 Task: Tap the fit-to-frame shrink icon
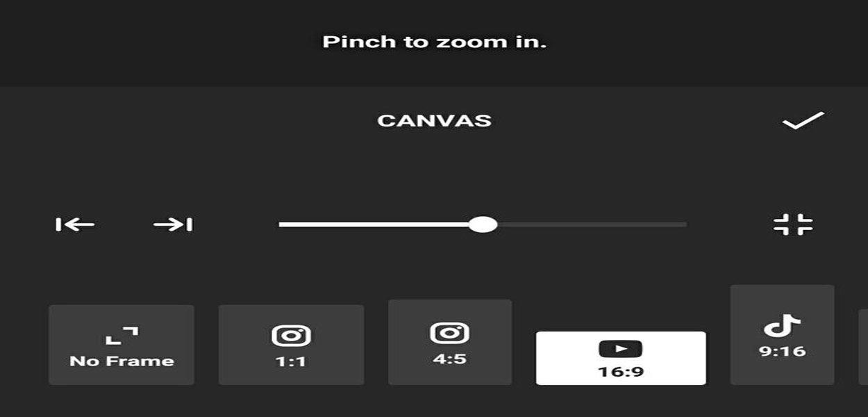point(793,224)
